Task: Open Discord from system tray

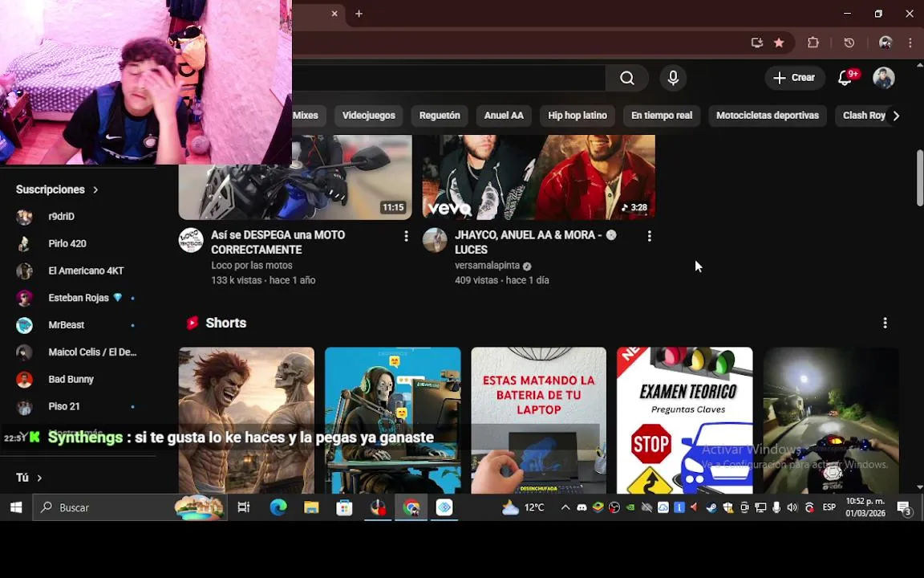Action: click(582, 507)
